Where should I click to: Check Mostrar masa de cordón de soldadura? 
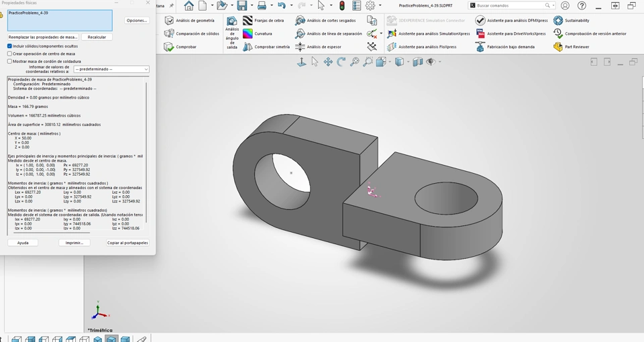click(10, 61)
